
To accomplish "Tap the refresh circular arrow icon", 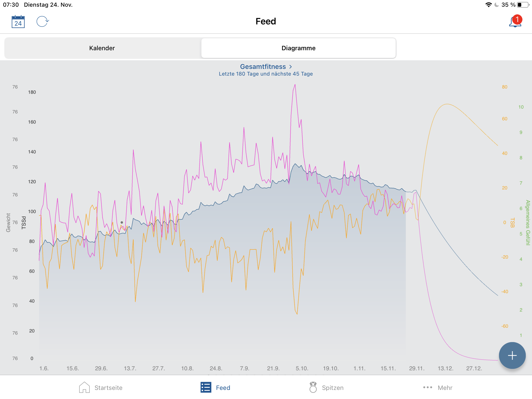I will pyautogui.click(x=42, y=21).
